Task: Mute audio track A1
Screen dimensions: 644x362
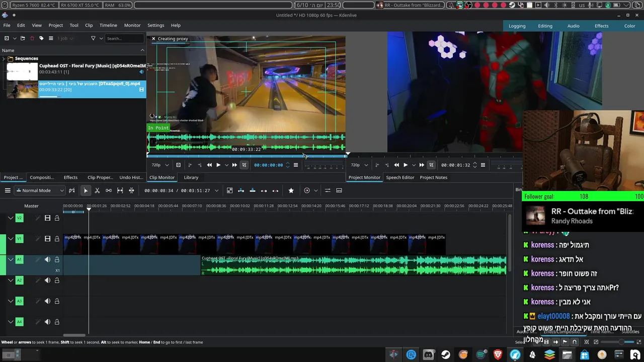Action: tap(47, 259)
